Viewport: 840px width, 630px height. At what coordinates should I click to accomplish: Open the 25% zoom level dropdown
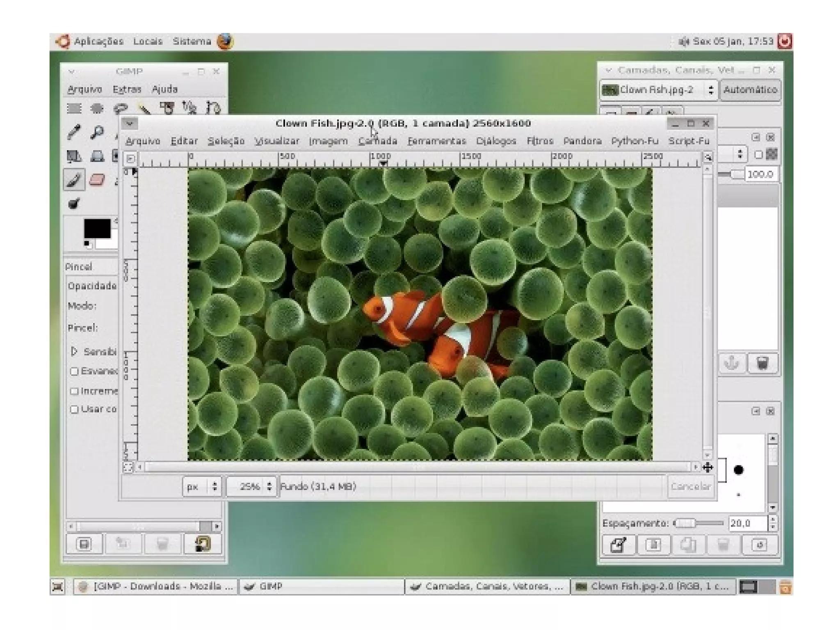[252, 487]
